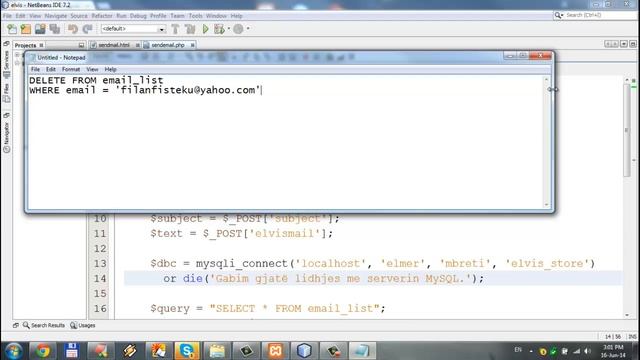Click the Undo arrow in NetBeans toolbar
This screenshot has width=640, height=360.
click(x=73, y=29)
